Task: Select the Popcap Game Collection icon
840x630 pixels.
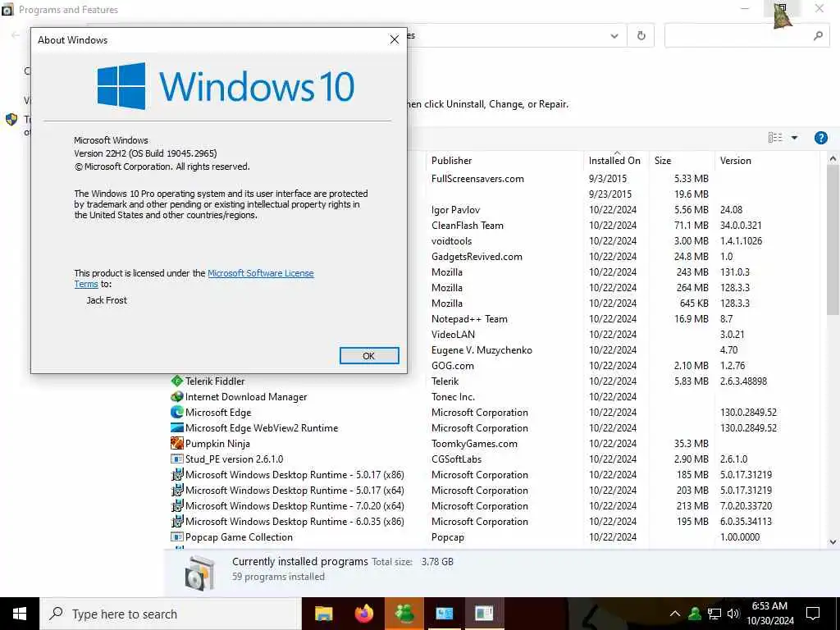Action: click(177, 536)
